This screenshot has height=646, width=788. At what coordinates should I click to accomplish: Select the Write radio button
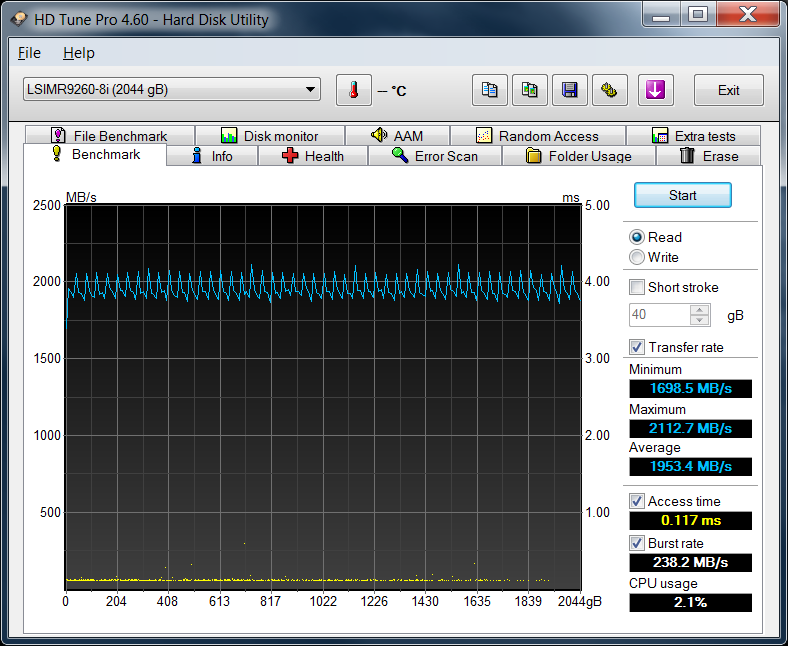coord(637,257)
